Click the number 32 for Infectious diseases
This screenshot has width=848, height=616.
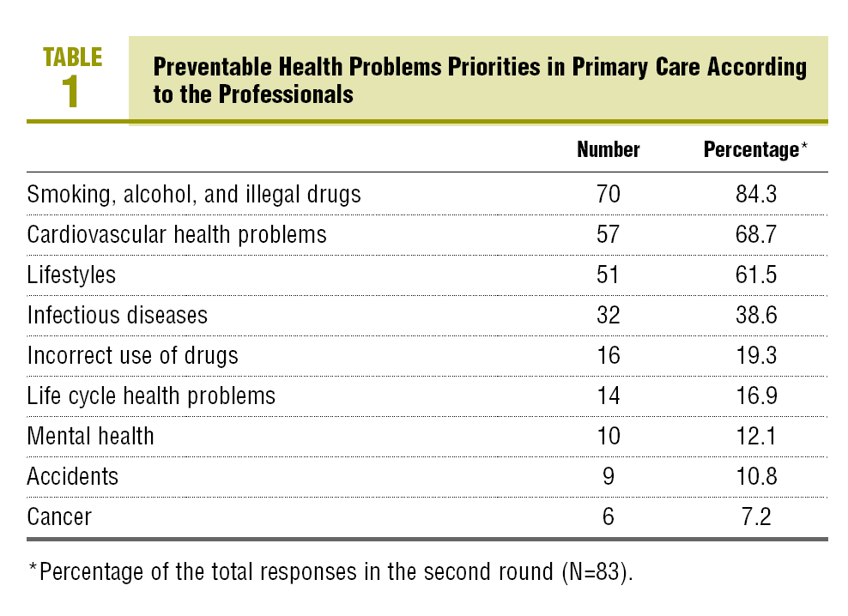[608, 315]
